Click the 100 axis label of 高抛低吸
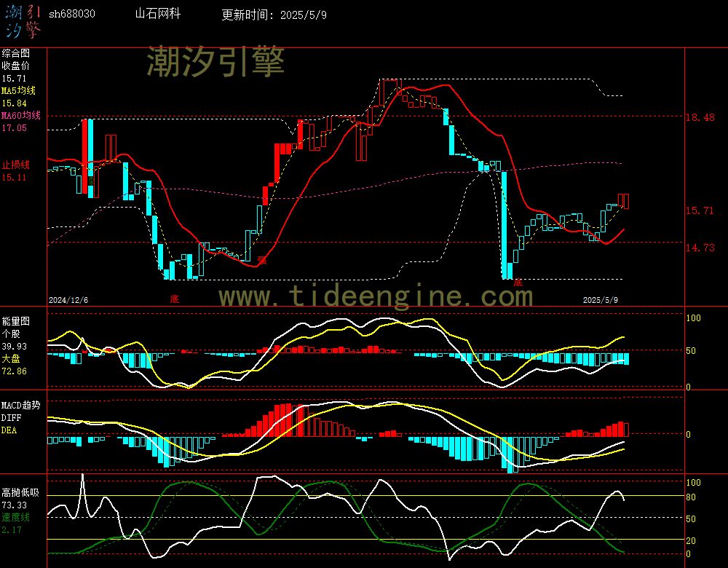Image resolution: width=728 pixels, height=568 pixels. tap(693, 483)
